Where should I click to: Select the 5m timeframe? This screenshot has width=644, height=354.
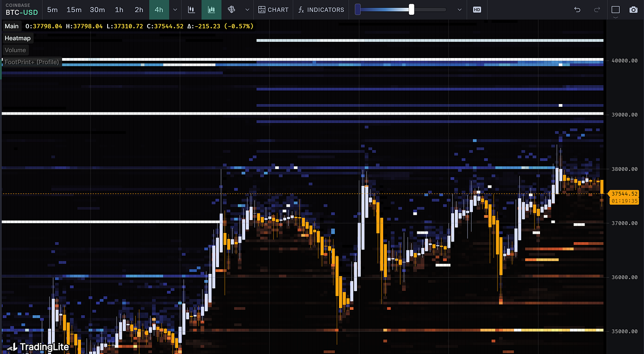click(52, 9)
